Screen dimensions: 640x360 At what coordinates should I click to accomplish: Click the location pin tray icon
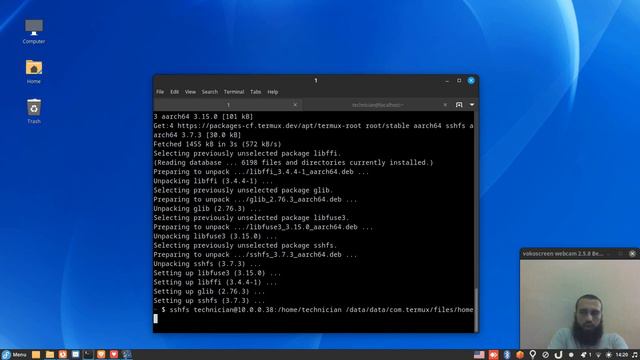[532, 355]
